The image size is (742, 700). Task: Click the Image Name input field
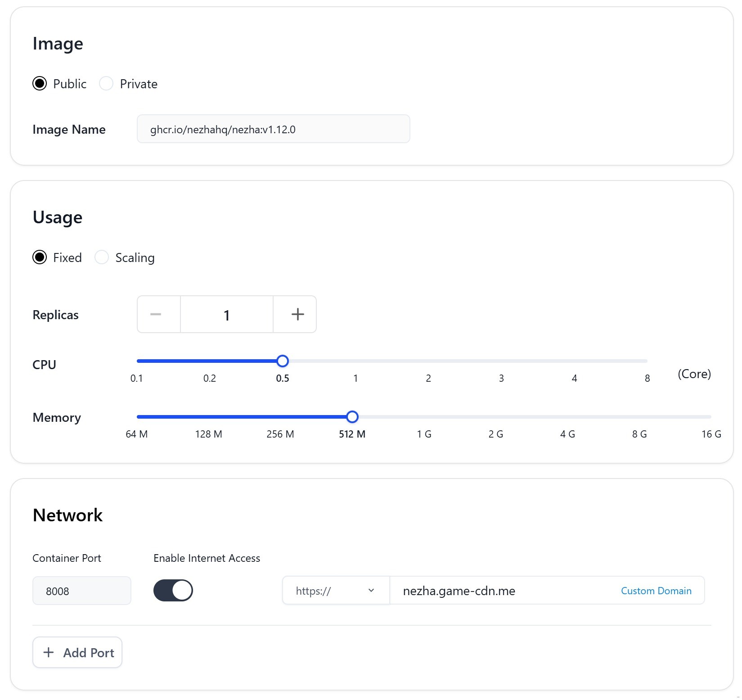(273, 130)
